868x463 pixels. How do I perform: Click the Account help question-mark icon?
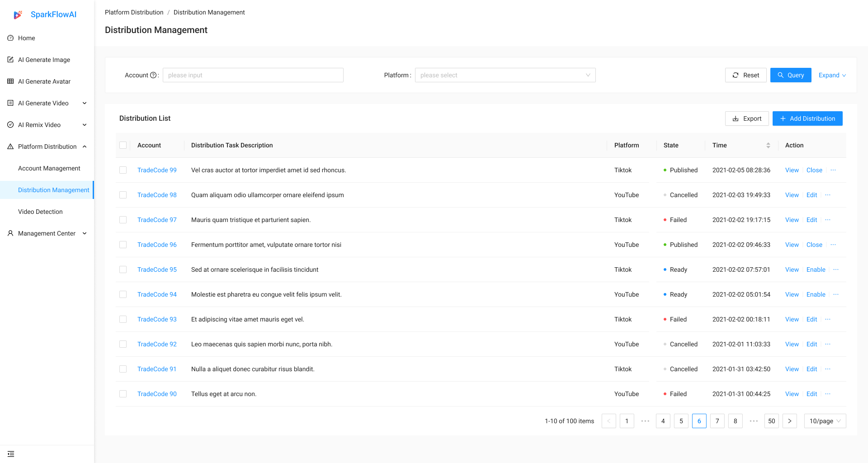[153, 75]
